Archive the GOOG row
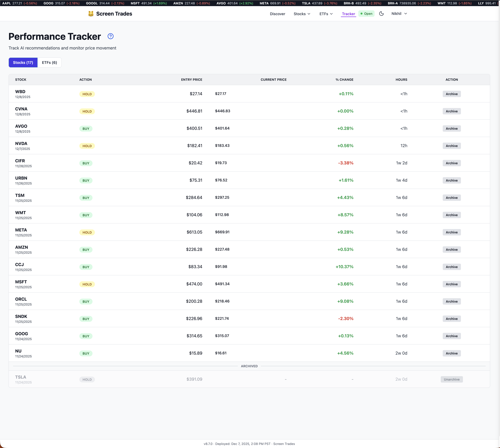Viewport: 500px width, 448px height. tap(451, 336)
